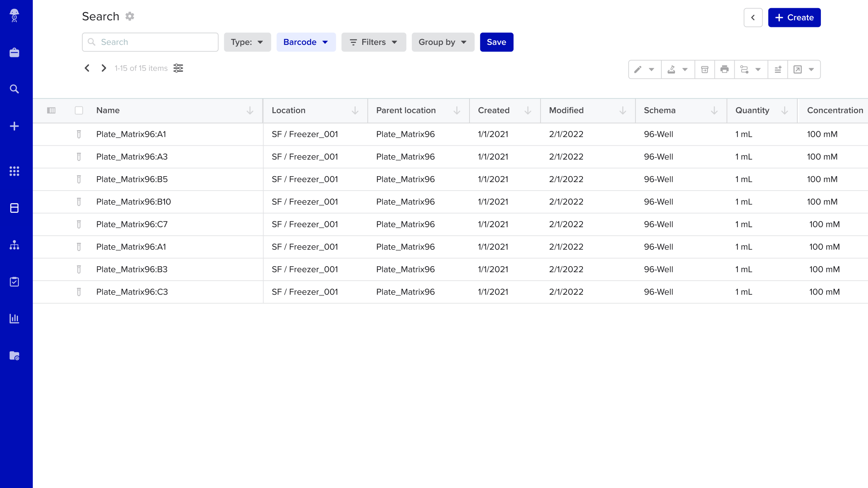Go to next results page arrow
This screenshot has height=488, width=868.
coord(104,68)
